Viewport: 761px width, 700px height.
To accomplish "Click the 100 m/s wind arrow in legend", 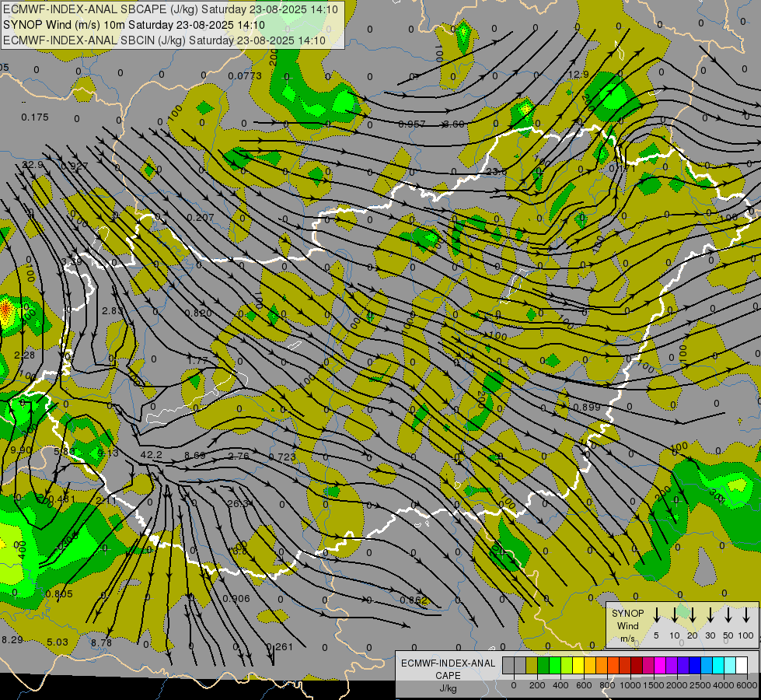I will (x=746, y=615).
